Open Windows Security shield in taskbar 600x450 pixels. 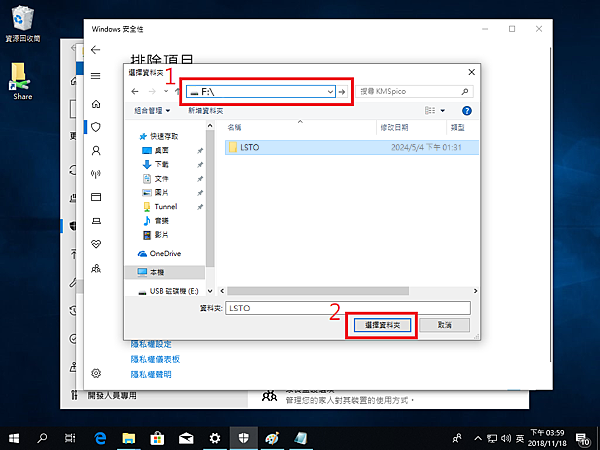coord(243,438)
